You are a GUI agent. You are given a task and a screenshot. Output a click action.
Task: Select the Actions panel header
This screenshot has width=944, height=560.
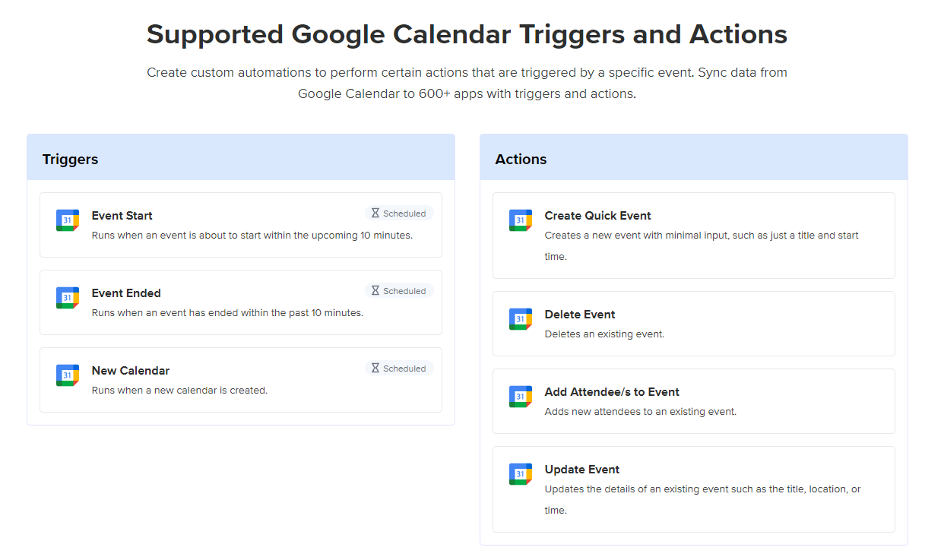coord(521,159)
